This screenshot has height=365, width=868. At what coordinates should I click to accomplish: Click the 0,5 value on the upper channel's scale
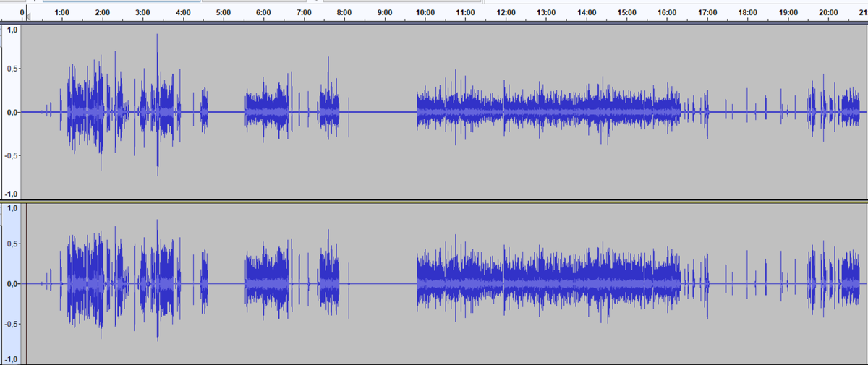tap(14, 68)
